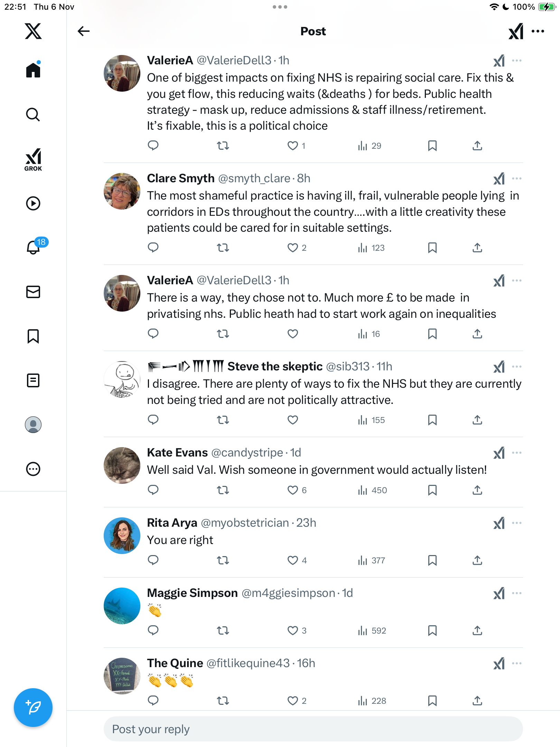Open the Search page from sidebar

tap(33, 115)
